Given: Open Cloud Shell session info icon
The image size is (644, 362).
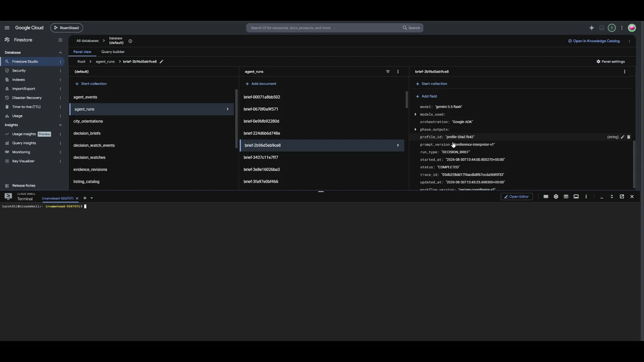Looking at the screenshot, I should click(576, 197).
